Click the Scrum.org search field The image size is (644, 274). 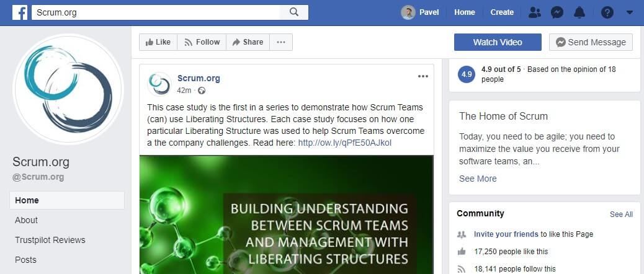click(x=156, y=12)
